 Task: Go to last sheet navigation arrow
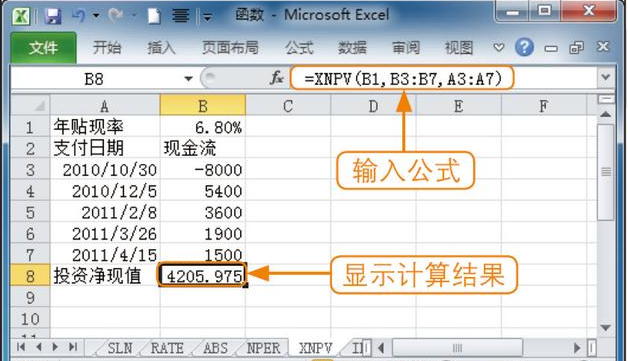click(73, 347)
